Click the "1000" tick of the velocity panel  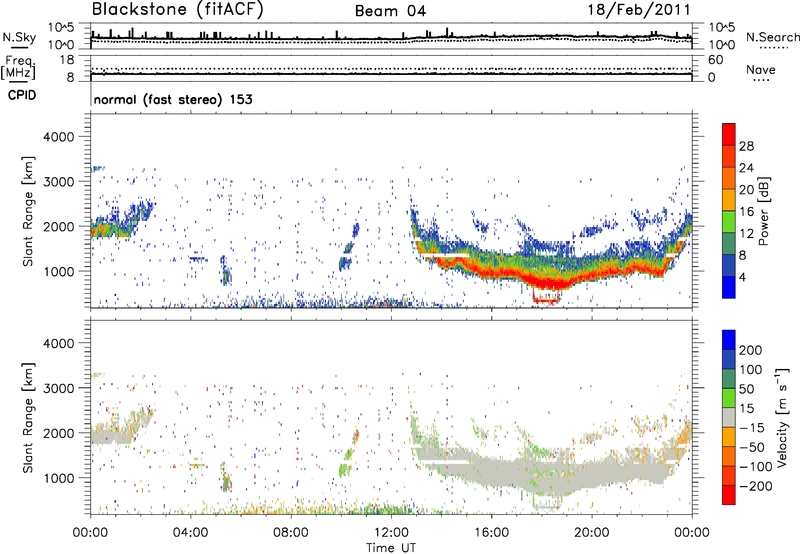pos(59,478)
